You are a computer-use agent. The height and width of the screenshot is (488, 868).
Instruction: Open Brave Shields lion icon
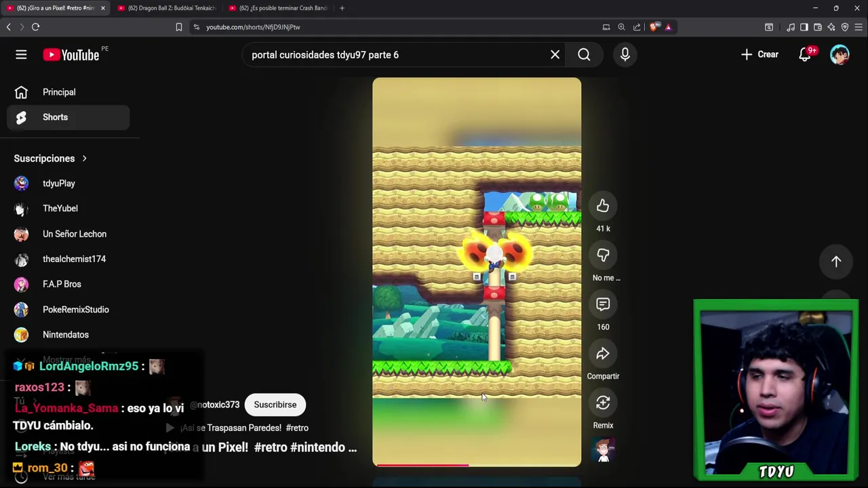pyautogui.click(x=654, y=27)
